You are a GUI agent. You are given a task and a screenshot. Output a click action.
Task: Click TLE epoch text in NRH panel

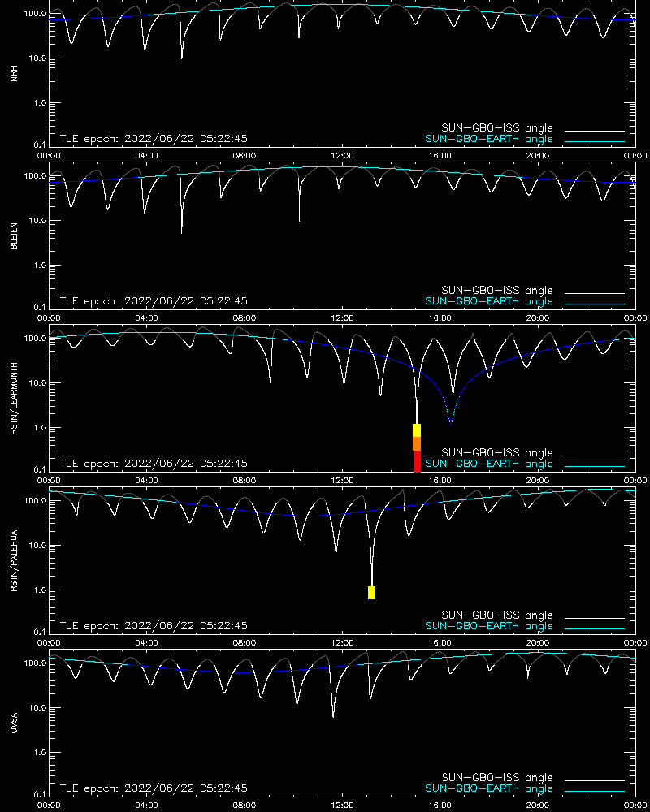(x=154, y=139)
